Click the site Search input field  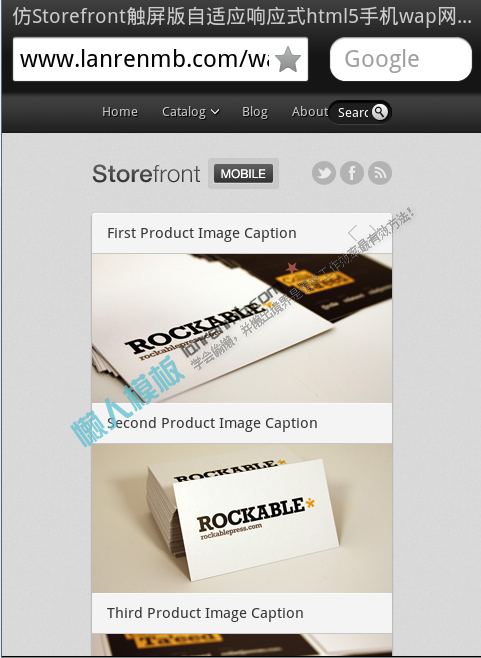353,112
